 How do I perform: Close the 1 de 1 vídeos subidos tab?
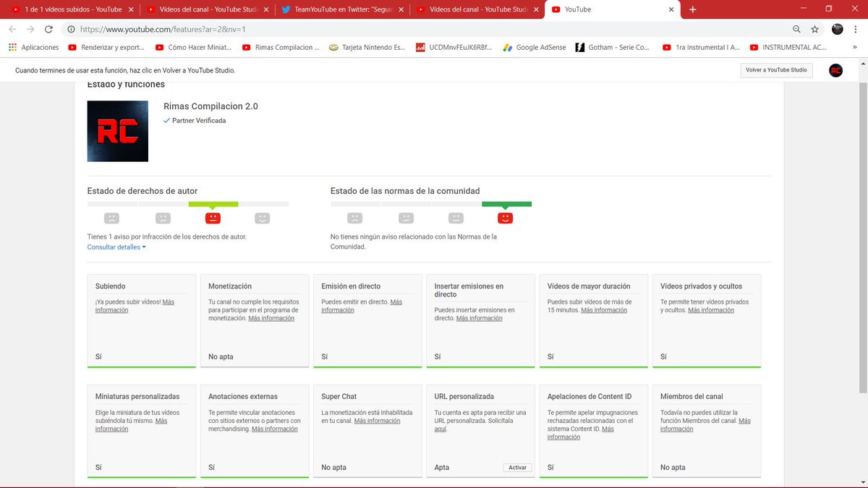coord(131,9)
